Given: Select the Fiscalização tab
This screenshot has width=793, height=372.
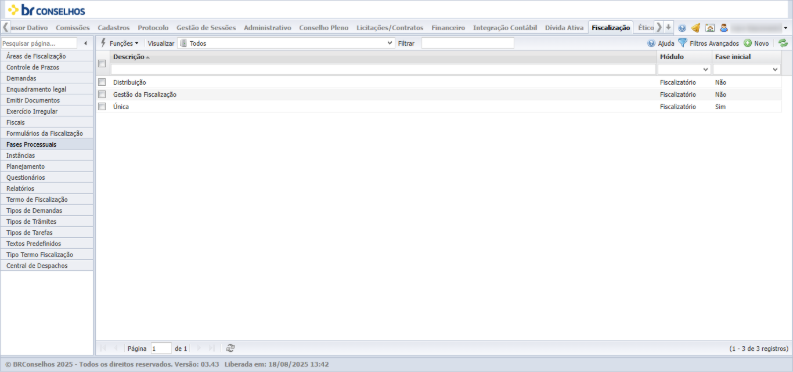Looking at the screenshot, I should [611, 28].
